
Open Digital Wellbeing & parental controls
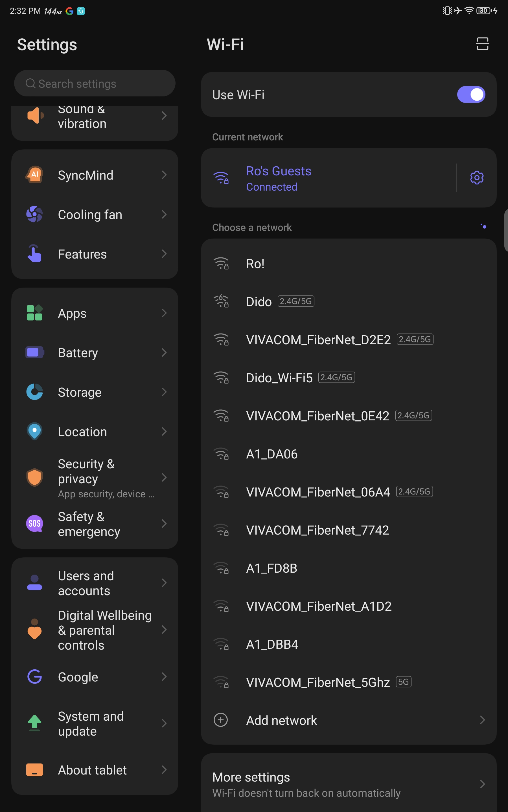pyautogui.click(x=95, y=630)
